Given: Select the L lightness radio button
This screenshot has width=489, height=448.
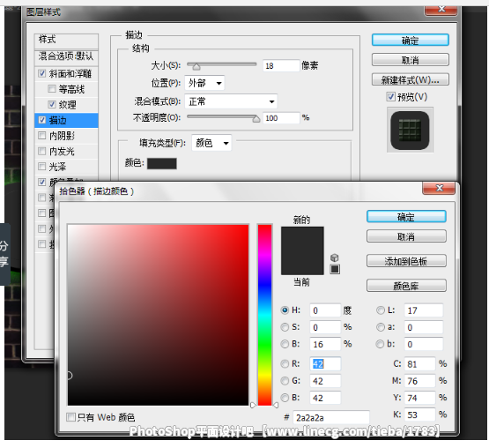Looking at the screenshot, I should click(x=380, y=310).
